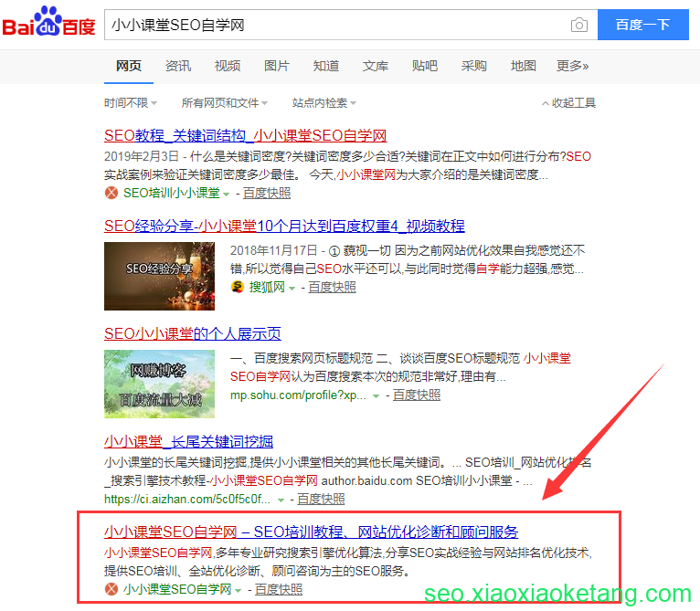The height and width of the screenshot is (611, 700).
Task: Switch to the 资讯 tab
Action: (178, 66)
